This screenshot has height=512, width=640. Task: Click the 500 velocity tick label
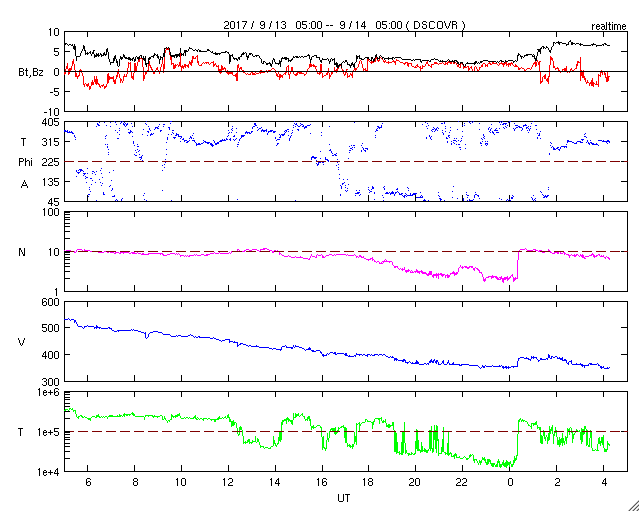point(51,328)
